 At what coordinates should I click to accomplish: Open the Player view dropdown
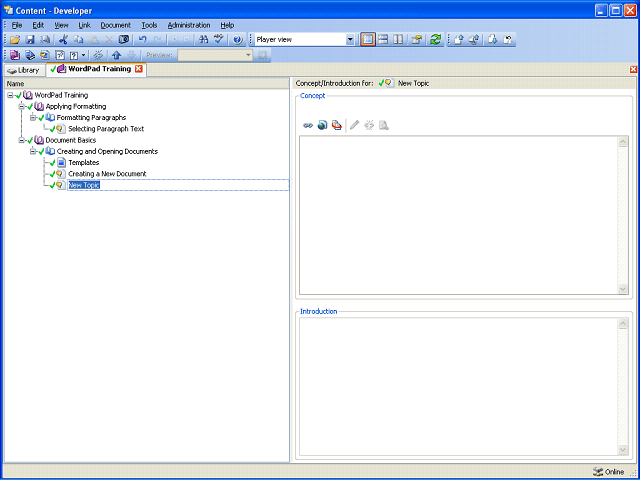pyautogui.click(x=350, y=40)
